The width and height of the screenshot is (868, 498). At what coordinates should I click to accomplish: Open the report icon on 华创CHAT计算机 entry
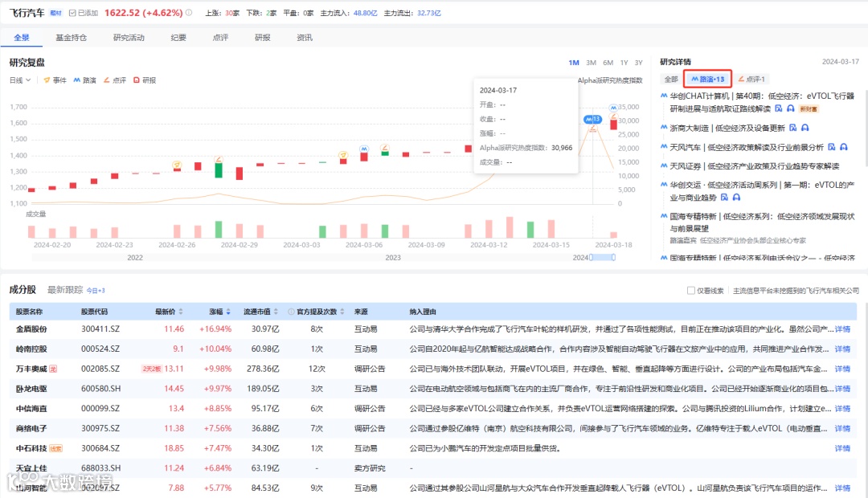tap(778, 108)
